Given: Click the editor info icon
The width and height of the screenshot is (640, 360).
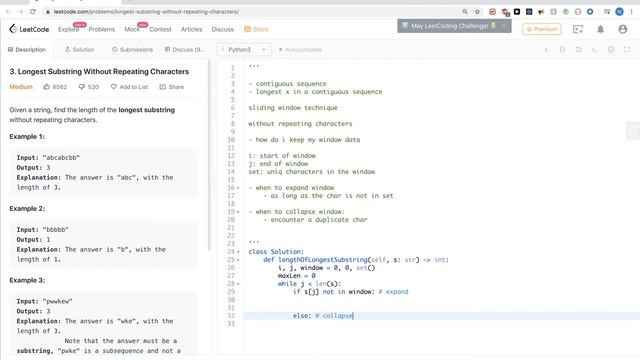Looking at the screenshot, I should pyautogui.click(x=546, y=49).
